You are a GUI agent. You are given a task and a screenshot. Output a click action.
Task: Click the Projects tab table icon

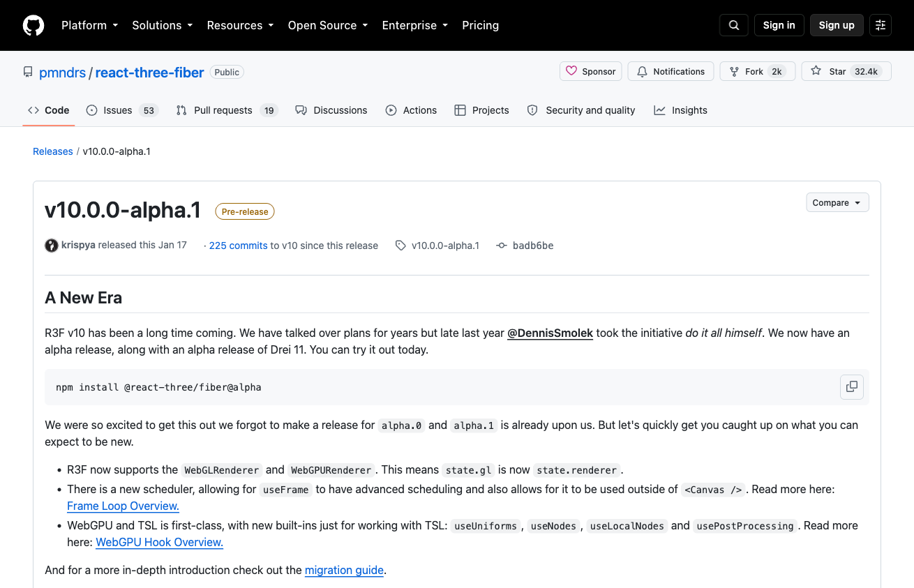click(x=460, y=110)
